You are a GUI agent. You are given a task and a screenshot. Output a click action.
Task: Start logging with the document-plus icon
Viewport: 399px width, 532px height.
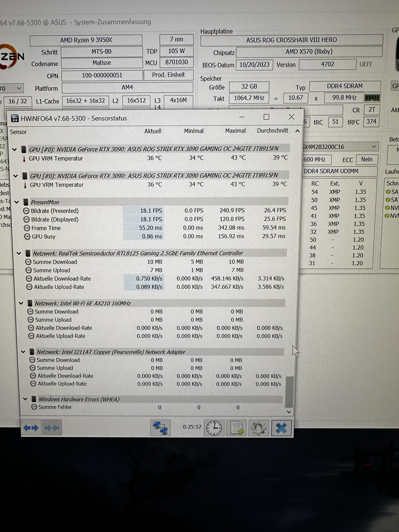coord(236,428)
